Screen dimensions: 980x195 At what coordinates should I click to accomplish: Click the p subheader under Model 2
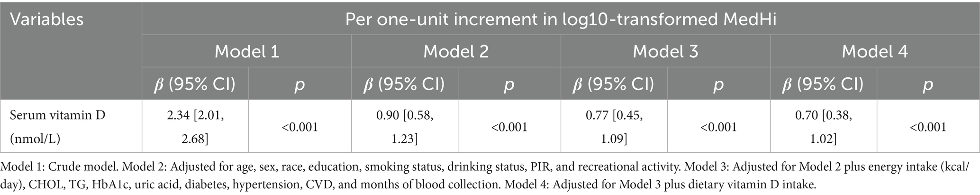(509, 84)
